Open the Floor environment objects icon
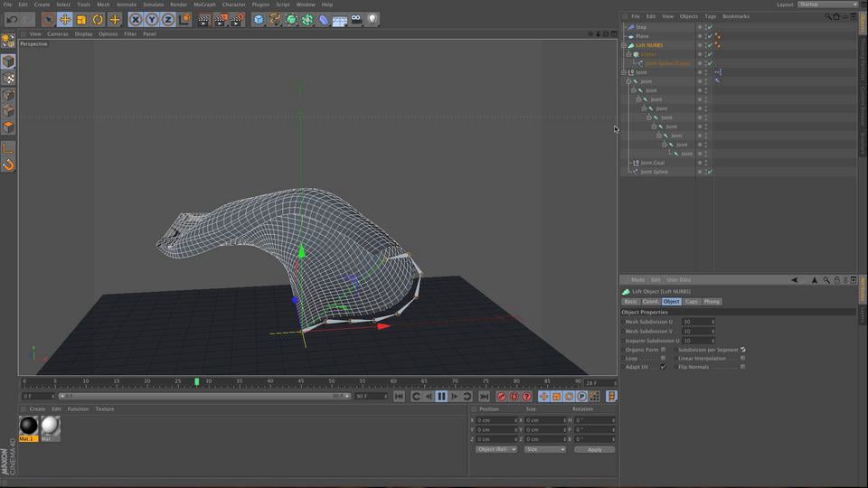This screenshot has width=868, height=488. [340, 20]
